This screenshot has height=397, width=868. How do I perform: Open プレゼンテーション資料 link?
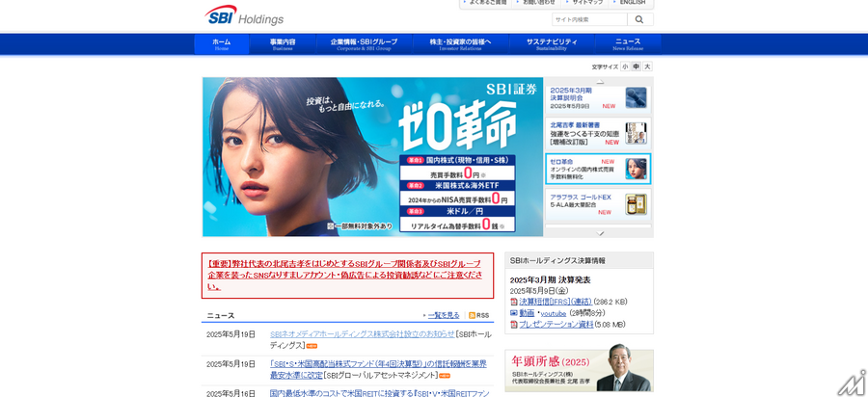pos(556,325)
